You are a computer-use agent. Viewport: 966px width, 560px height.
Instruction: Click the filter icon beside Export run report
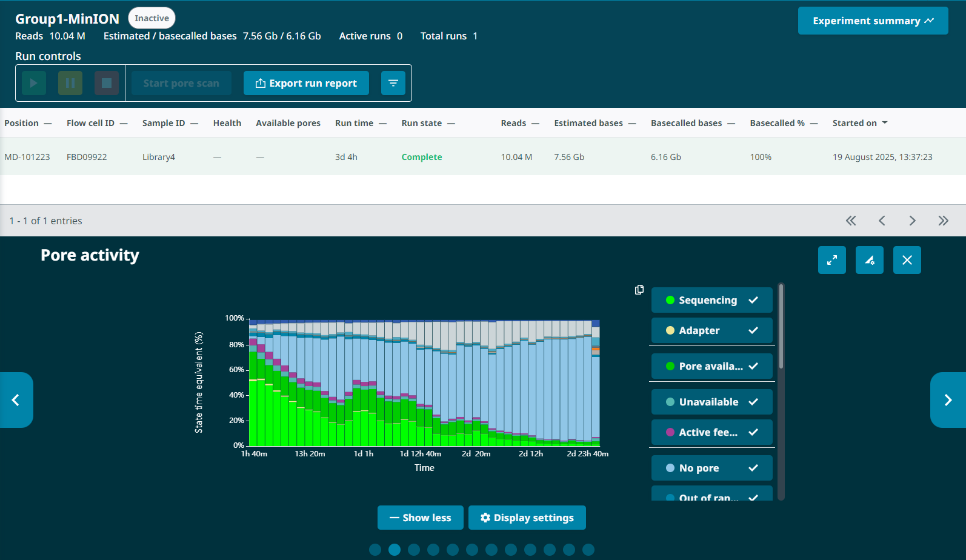[x=393, y=83]
